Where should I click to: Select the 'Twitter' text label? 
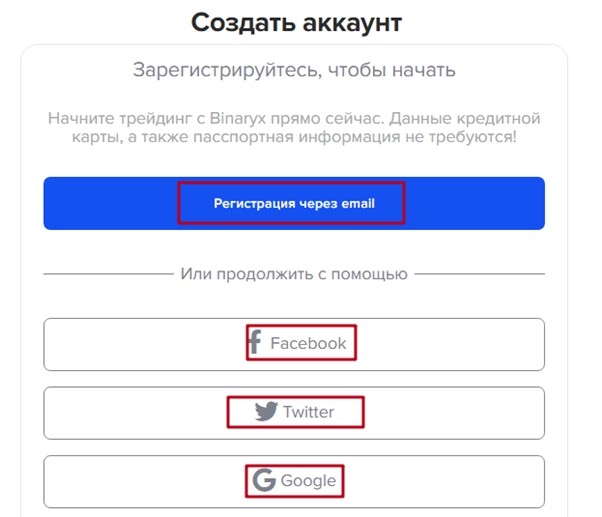click(x=309, y=412)
